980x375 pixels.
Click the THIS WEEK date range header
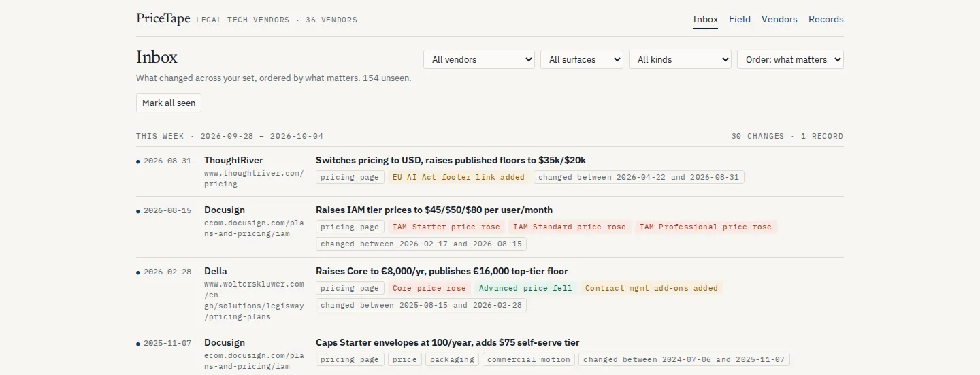(230, 136)
